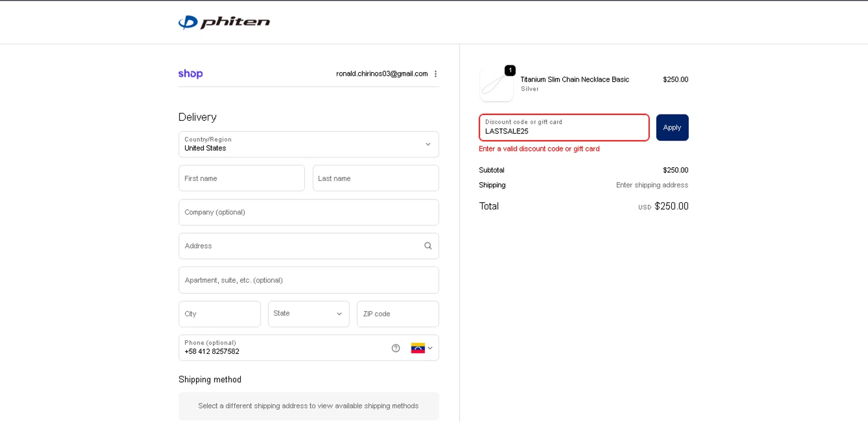Click the invalid discount code error message
The width and height of the screenshot is (868, 422).
(x=539, y=149)
